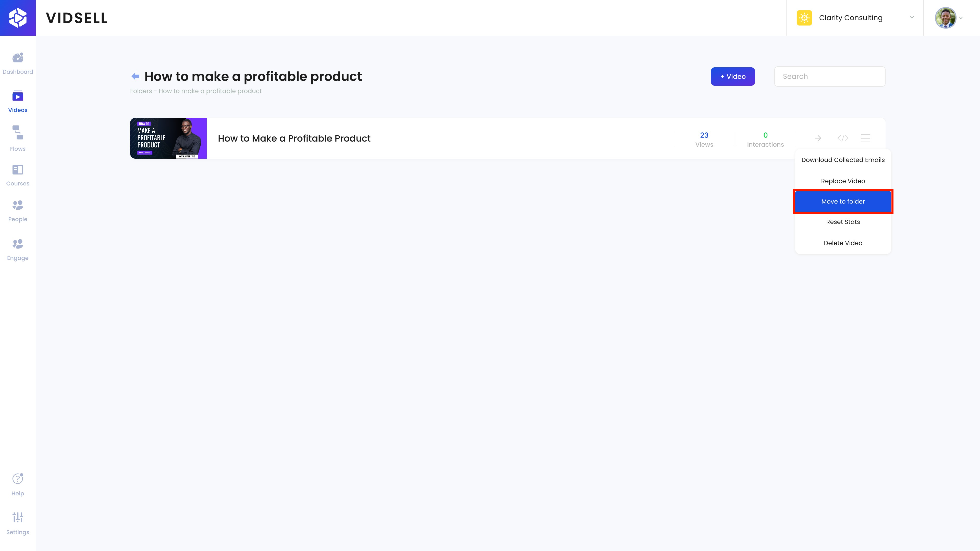The image size is (980, 551).
Task: Click the Search input field
Action: point(829,77)
